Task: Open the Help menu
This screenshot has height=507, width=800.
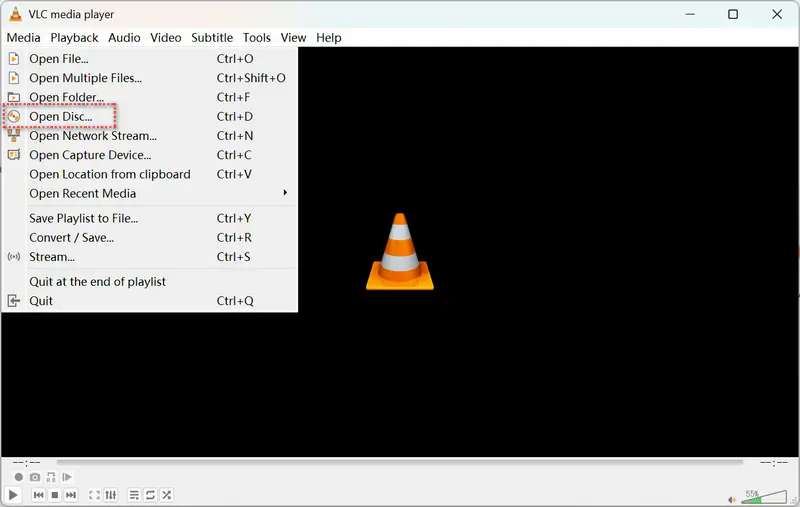Action: 329,38
